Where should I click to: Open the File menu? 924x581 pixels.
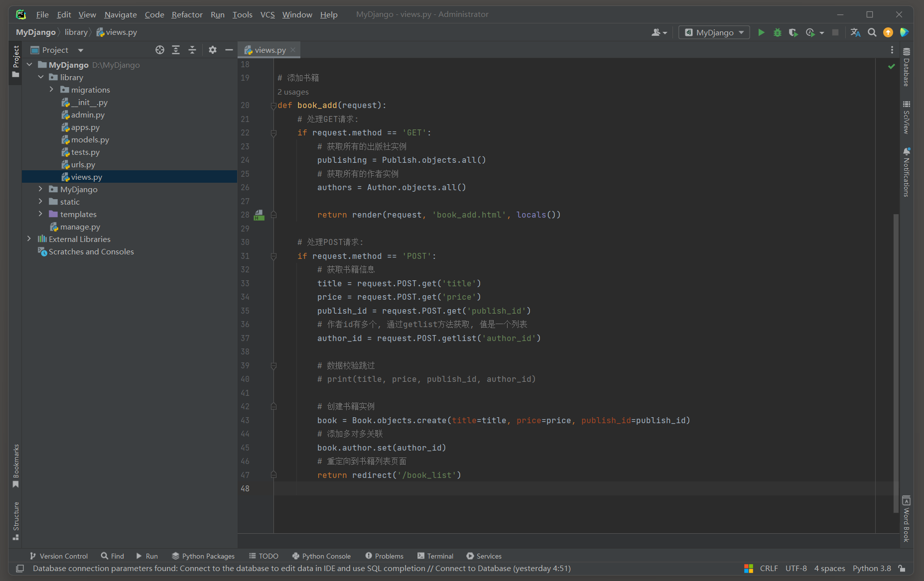pyautogui.click(x=42, y=14)
